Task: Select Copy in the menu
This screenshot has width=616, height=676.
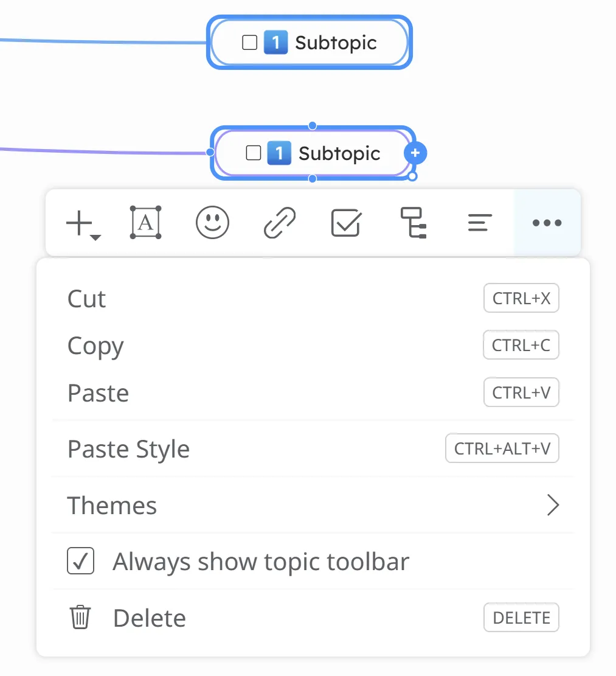Action: (95, 346)
